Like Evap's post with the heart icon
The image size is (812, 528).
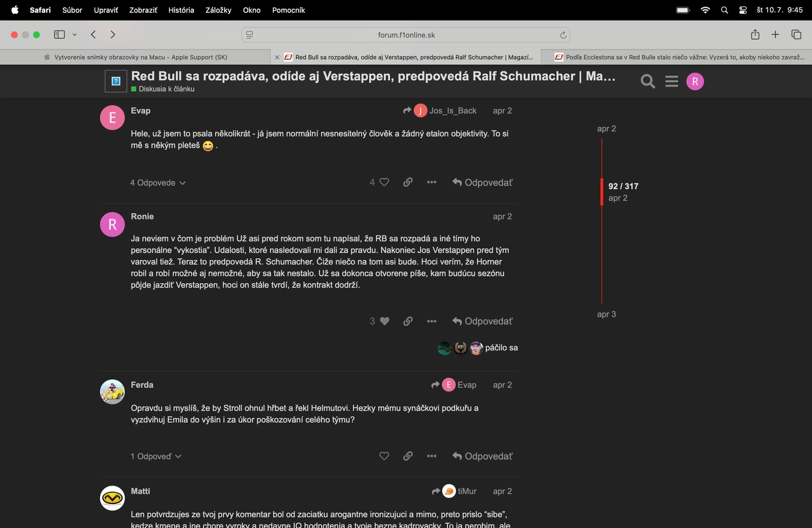[384, 182]
